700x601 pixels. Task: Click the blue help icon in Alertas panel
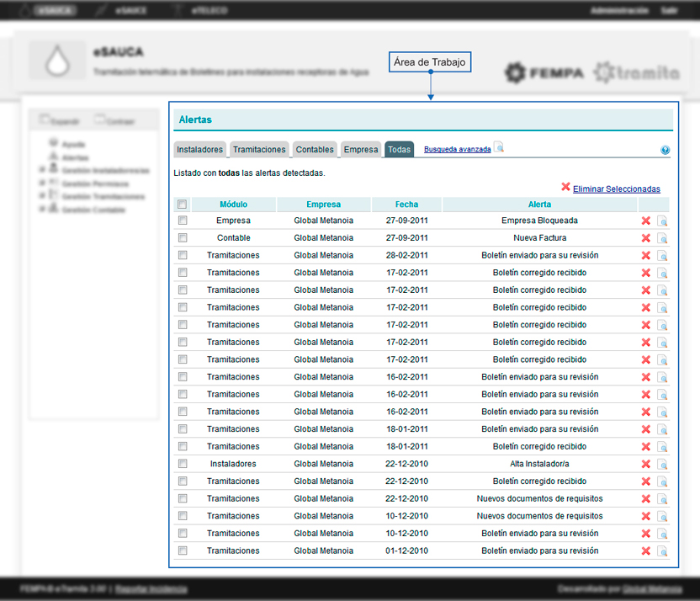(x=666, y=150)
